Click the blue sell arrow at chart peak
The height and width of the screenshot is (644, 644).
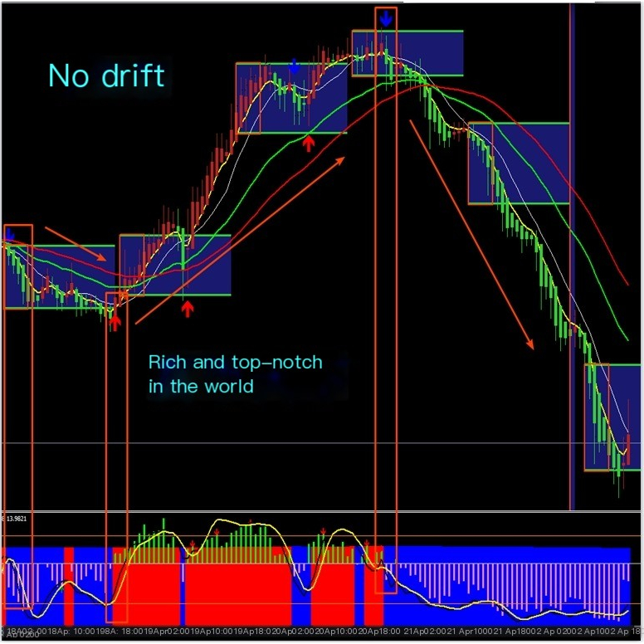pyautogui.click(x=386, y=18)
